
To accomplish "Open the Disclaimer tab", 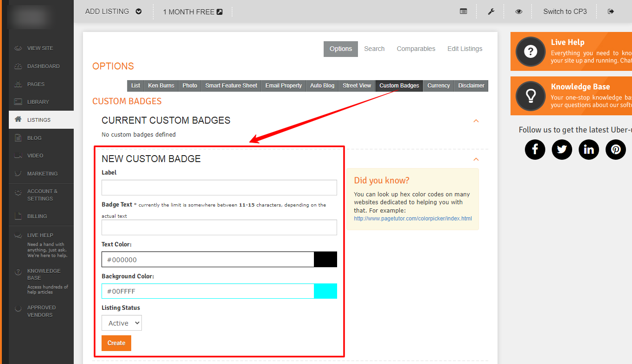I will (471, 86).
